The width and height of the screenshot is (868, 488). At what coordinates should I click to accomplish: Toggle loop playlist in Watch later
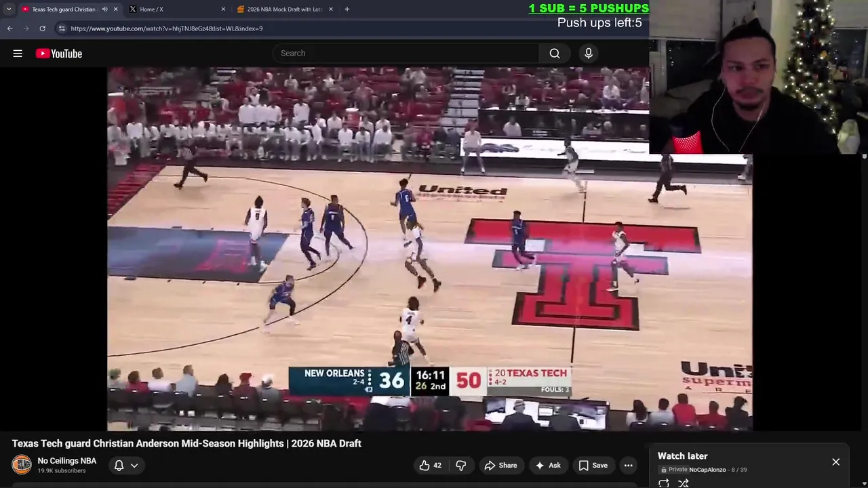pos(664,483)
